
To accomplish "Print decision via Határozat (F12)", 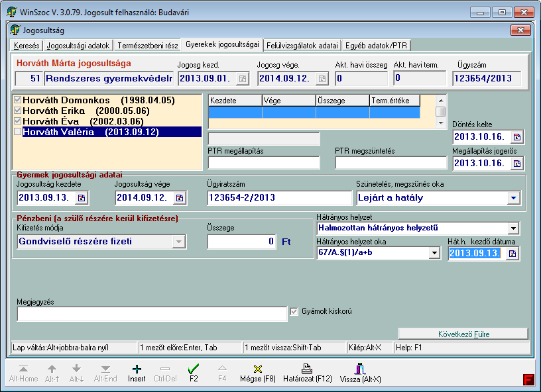I will pyautogui.click(x=308, y=373).
